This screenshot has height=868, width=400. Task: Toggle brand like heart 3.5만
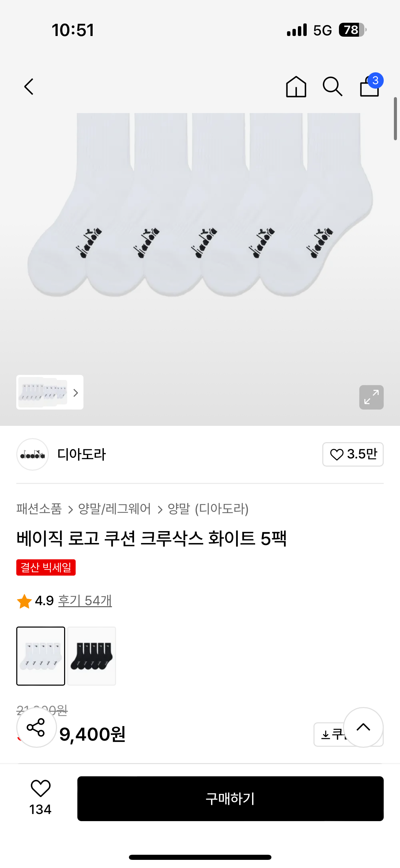[353, 454]
